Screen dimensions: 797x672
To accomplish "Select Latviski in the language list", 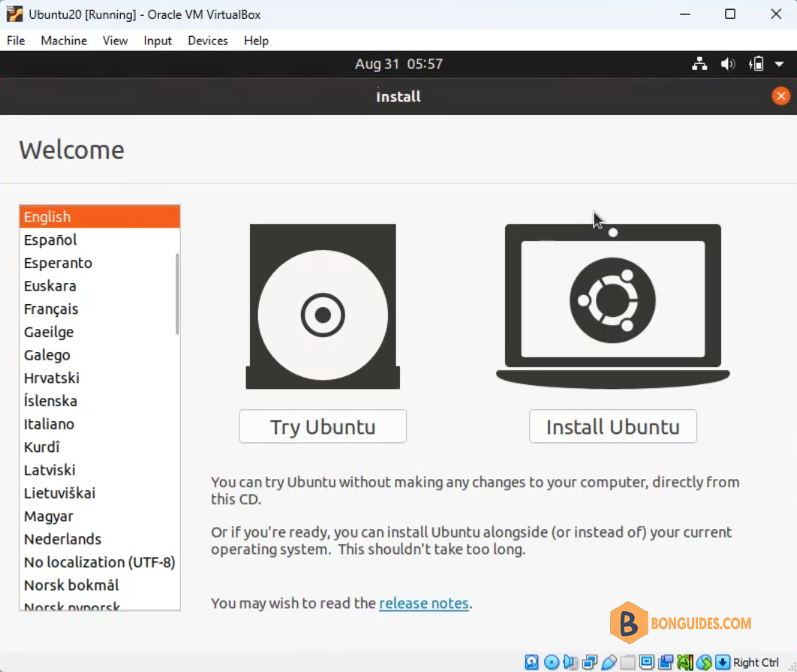I will (x=100, y=470).
